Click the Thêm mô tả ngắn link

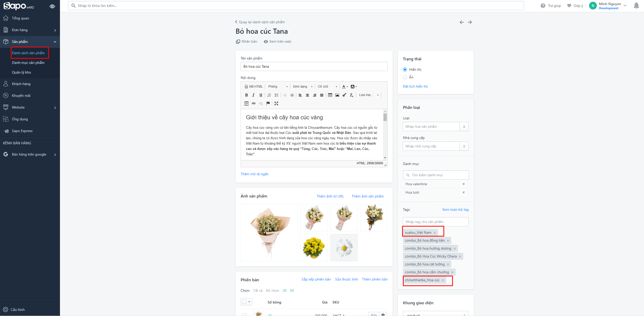point(254,174)
